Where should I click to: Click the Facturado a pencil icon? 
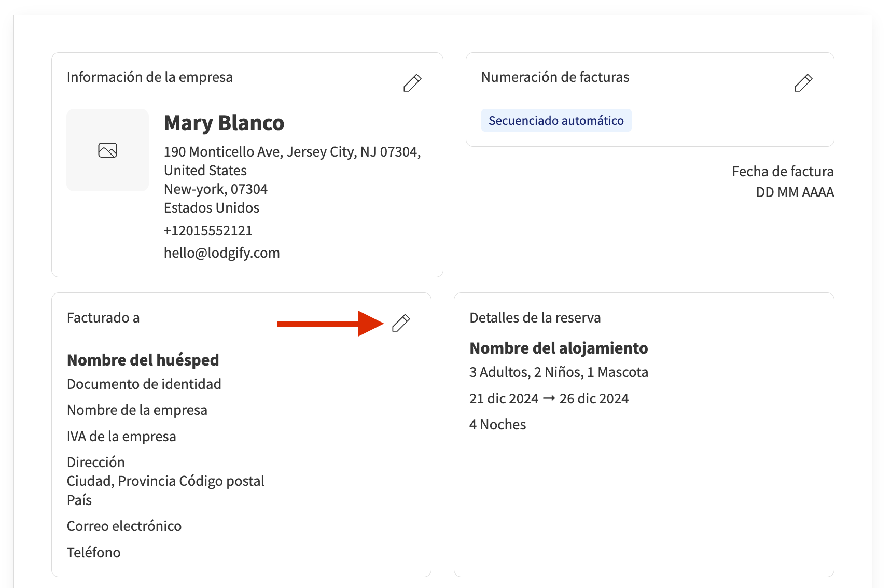[x=401, y=323]
